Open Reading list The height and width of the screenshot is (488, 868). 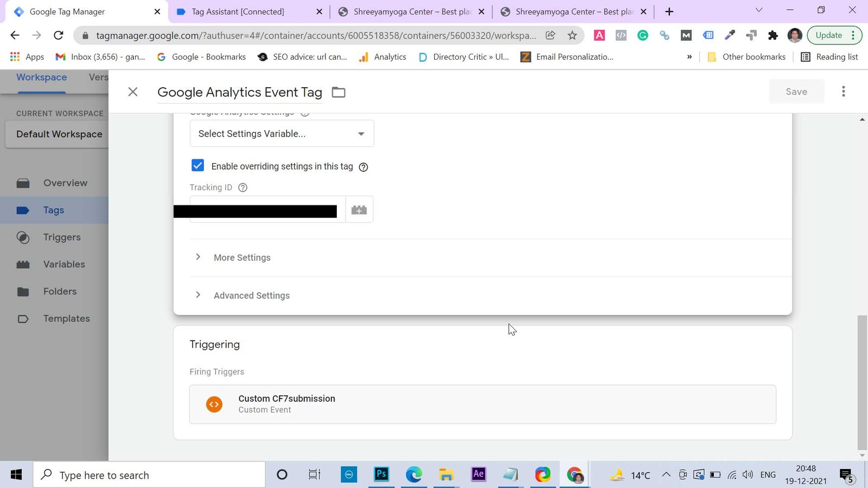click(x=829, y=56)
